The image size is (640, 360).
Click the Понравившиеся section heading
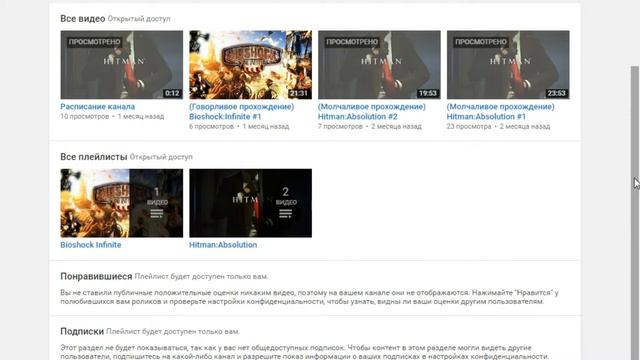[x=96, y=276]
